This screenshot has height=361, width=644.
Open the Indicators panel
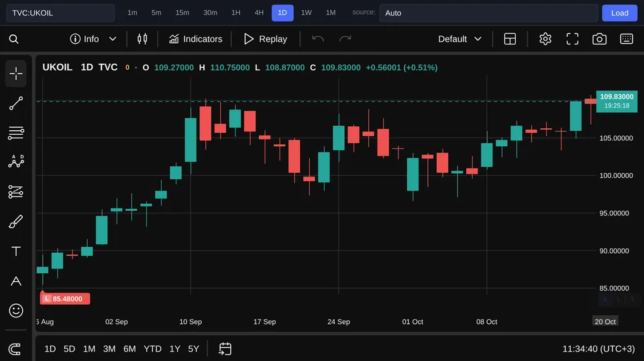pos(195,39)
